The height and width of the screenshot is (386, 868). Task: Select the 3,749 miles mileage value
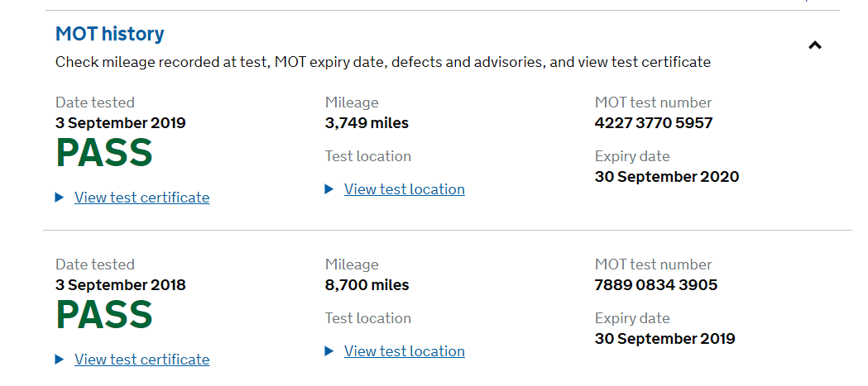point(367,123)
